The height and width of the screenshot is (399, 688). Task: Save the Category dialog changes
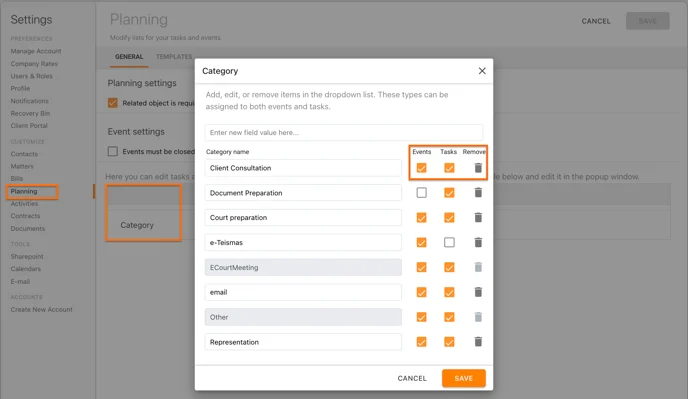pos(463,378)
